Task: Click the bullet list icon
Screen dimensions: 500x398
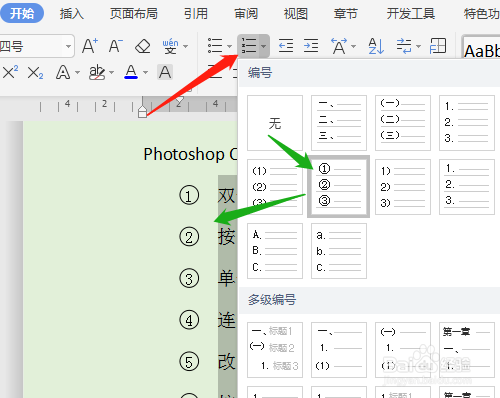Action: coord(215,46)
